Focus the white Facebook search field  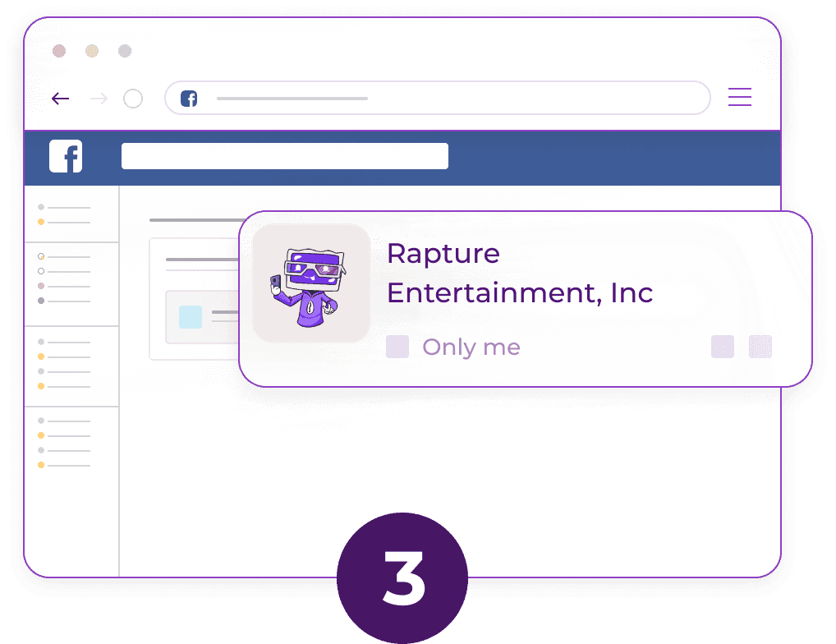pyautogui.click(x=284, y=156)
